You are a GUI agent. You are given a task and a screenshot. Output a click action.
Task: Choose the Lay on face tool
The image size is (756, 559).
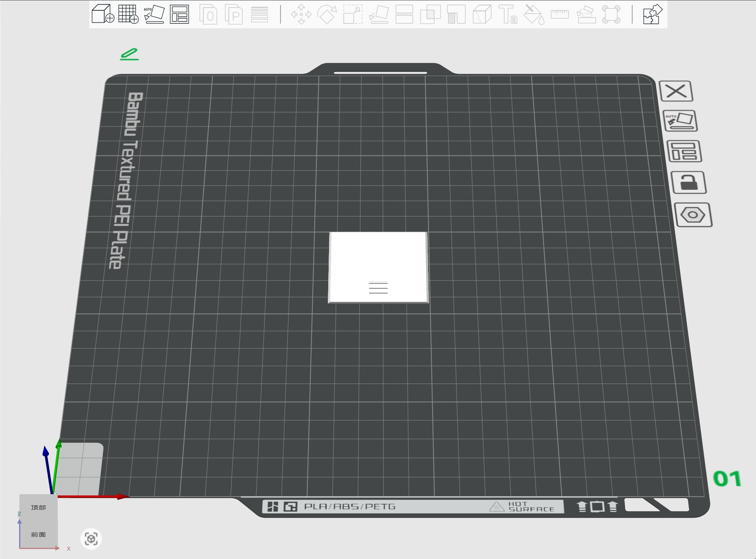tap(379, 14)
